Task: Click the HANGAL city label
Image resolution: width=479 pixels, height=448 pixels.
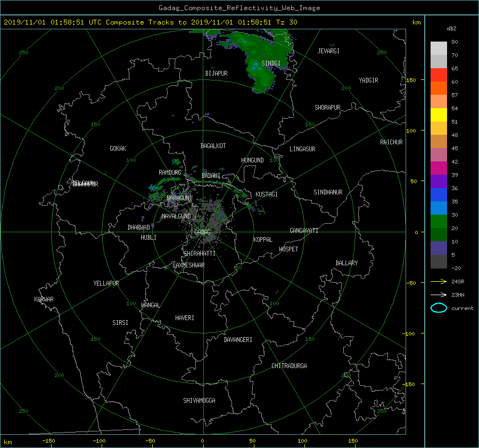Action: [150, 305]
